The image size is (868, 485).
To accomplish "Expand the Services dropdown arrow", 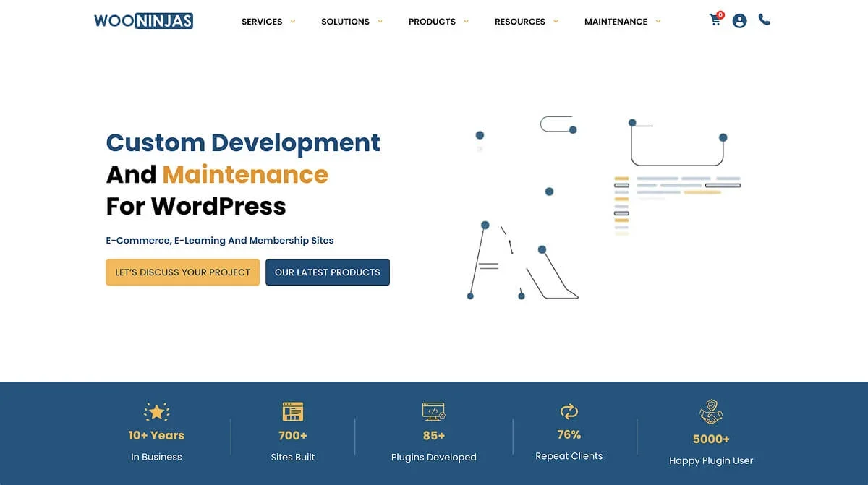I will click(293, 21).
